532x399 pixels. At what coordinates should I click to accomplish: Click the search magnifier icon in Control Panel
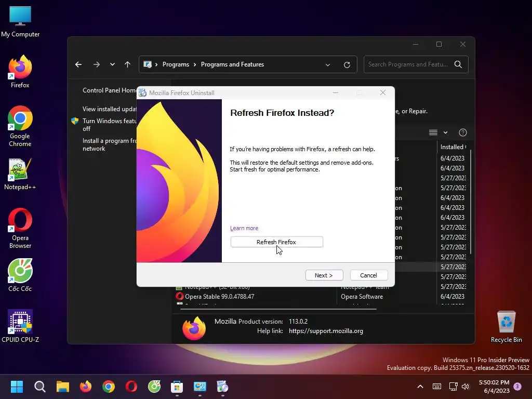[458, 64]
